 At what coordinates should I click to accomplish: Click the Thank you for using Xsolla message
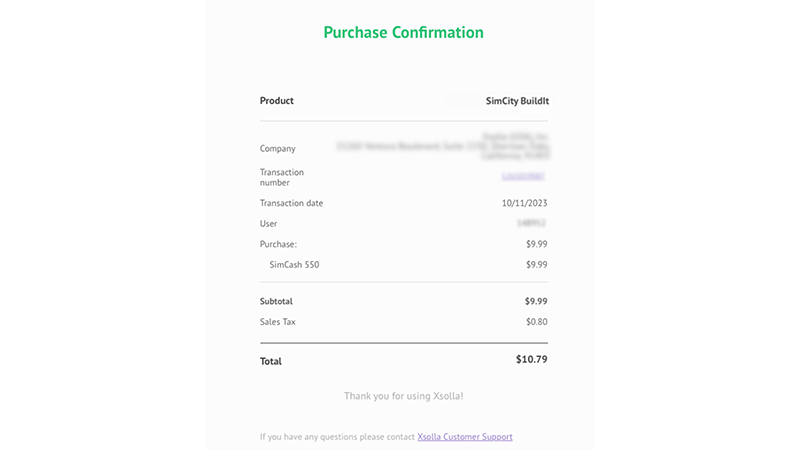(x=403, y=396)
